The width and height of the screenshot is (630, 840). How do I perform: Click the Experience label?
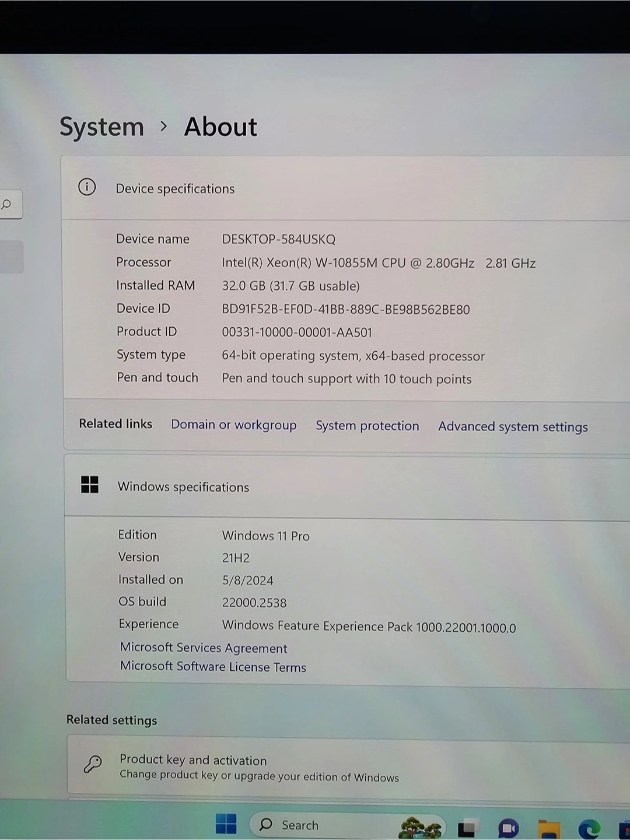pyautogui.click(x=148, y=624)
